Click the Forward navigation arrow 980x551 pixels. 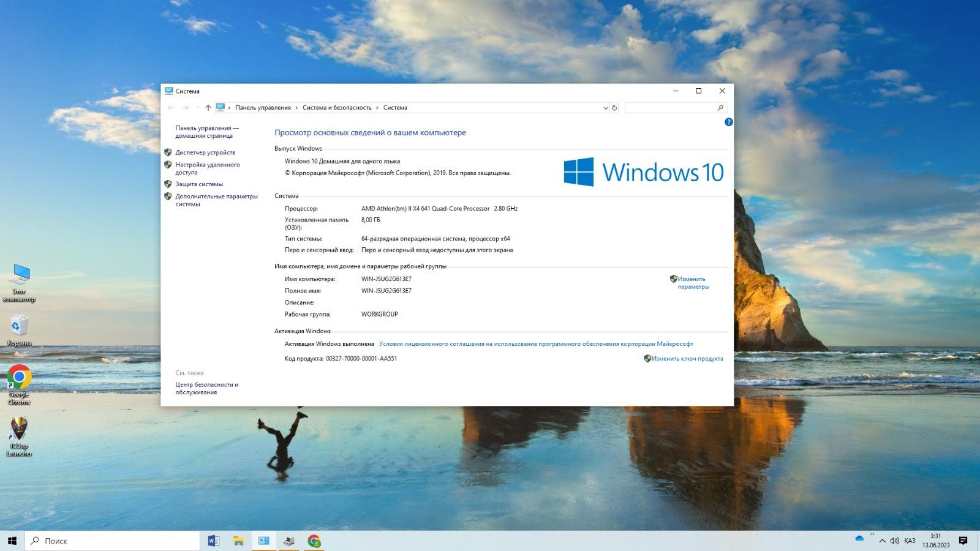[x=186, y=108]
